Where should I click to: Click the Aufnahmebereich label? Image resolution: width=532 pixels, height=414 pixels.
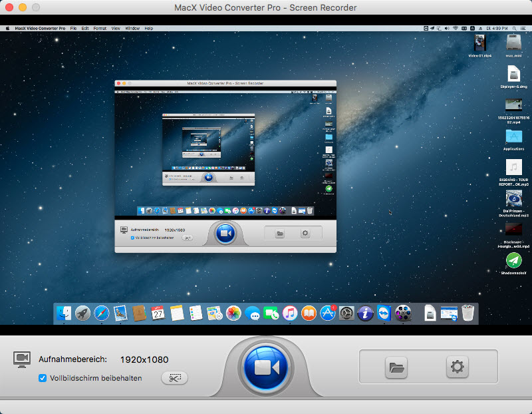tap(72, 359)
